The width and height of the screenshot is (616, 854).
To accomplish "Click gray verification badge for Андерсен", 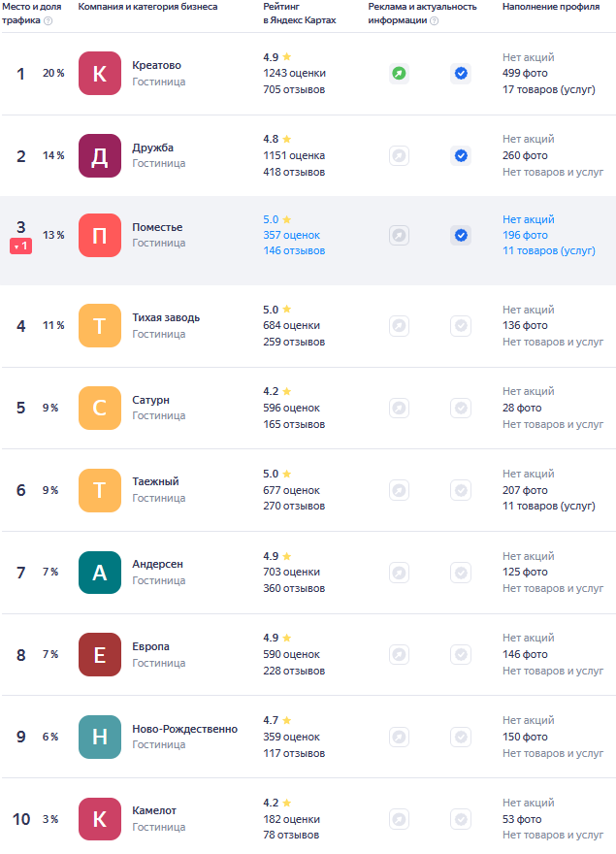I will coord(461,573).
